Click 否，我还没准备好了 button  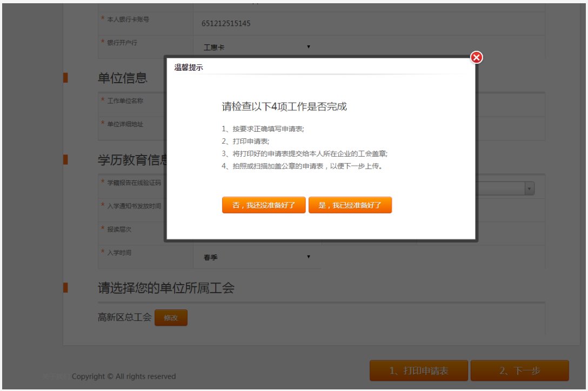click(264, 205)
